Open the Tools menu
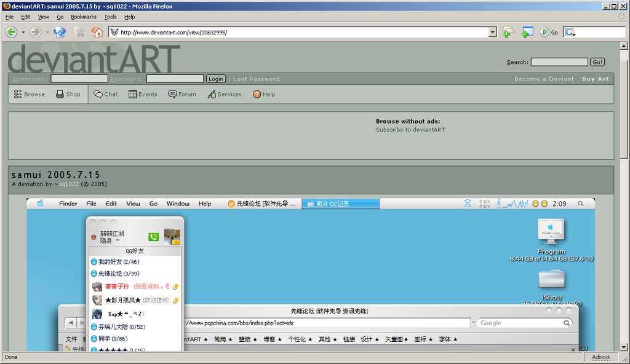 [110, 17]
